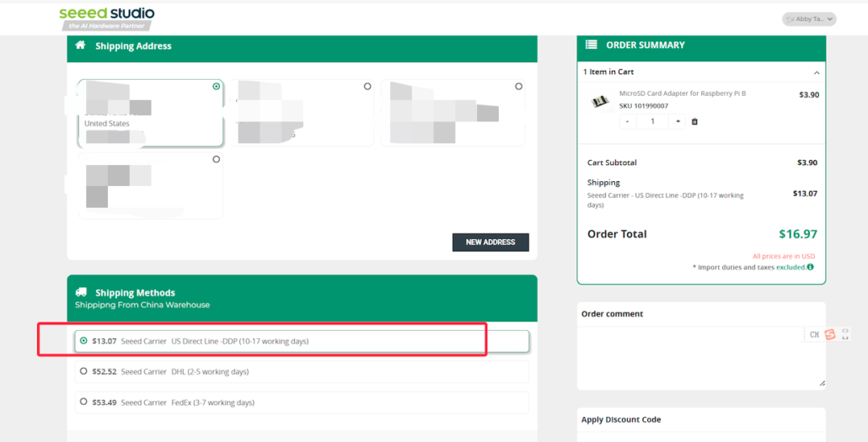Click the info icon beside taxes excluded
Image resolution: width=868 pixels, height=442 pixels.
(x=810, y=267)
